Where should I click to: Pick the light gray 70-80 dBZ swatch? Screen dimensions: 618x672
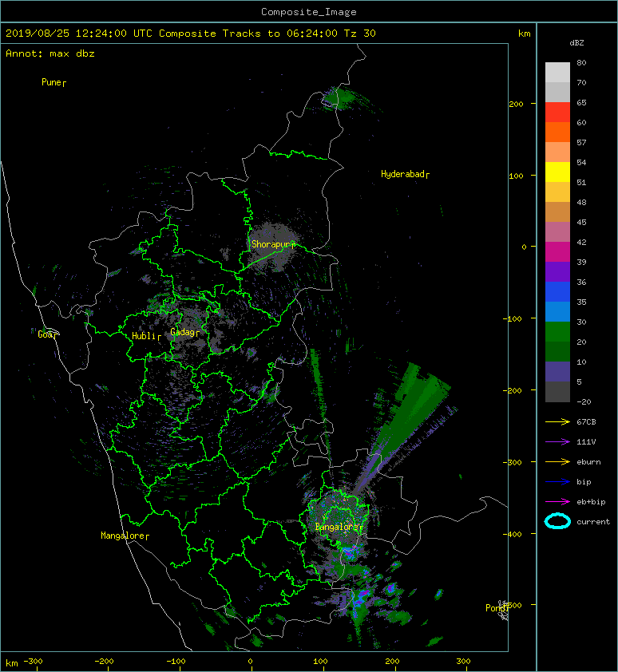(x=557, y=73)
